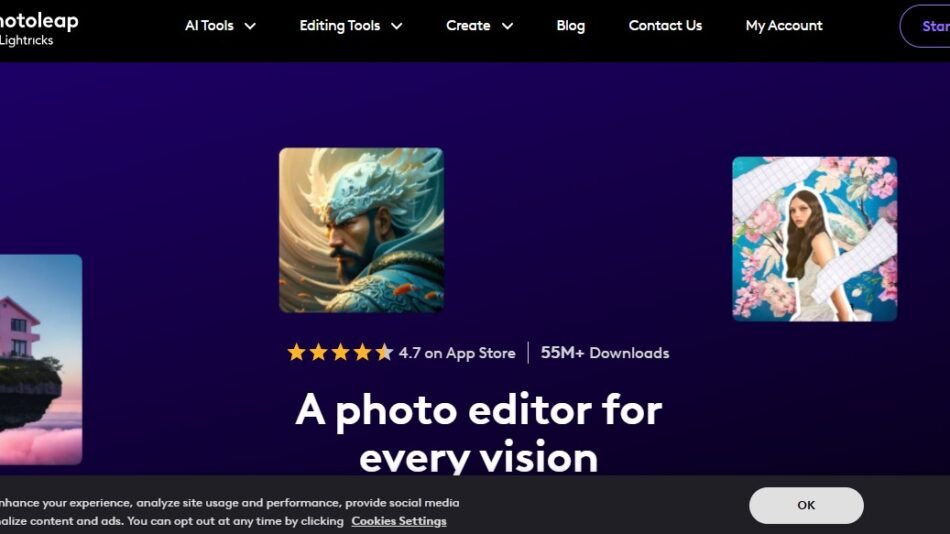Screen dimensions: 950x534
Task: Select the warrior portrait thumbnail
Action: click(361, 230)
